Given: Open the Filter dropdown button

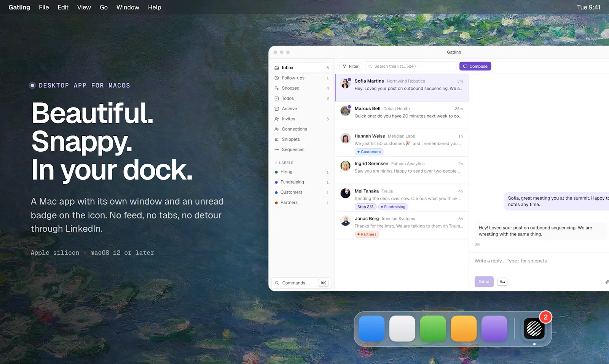Looking at the screenshot, I should coord(351,66).
